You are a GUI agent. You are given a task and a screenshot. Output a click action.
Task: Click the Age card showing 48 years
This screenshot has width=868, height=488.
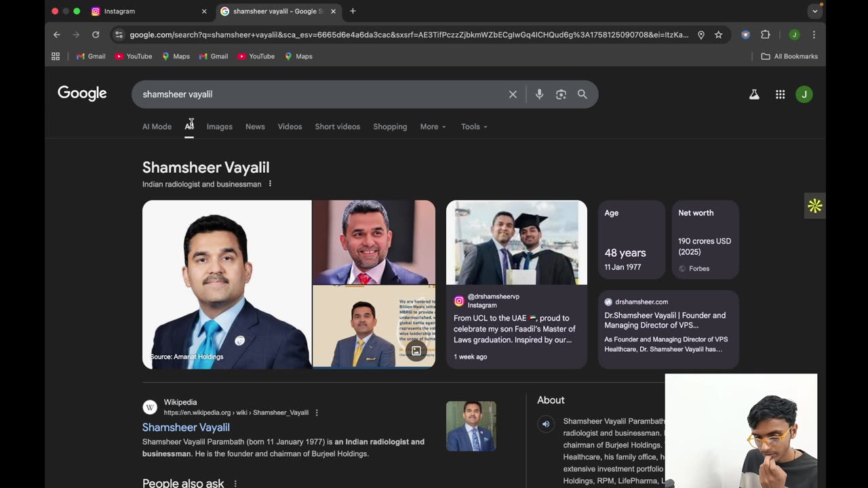pos(631,240)
